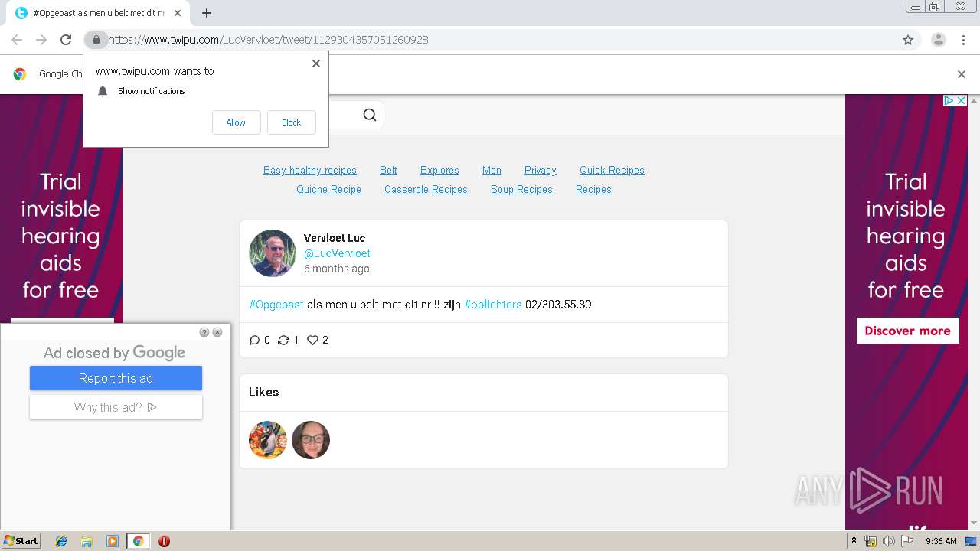The height and width of the screenshot is (551, 980).
Task: Open the Men link
Action: (x=492, y=170)
